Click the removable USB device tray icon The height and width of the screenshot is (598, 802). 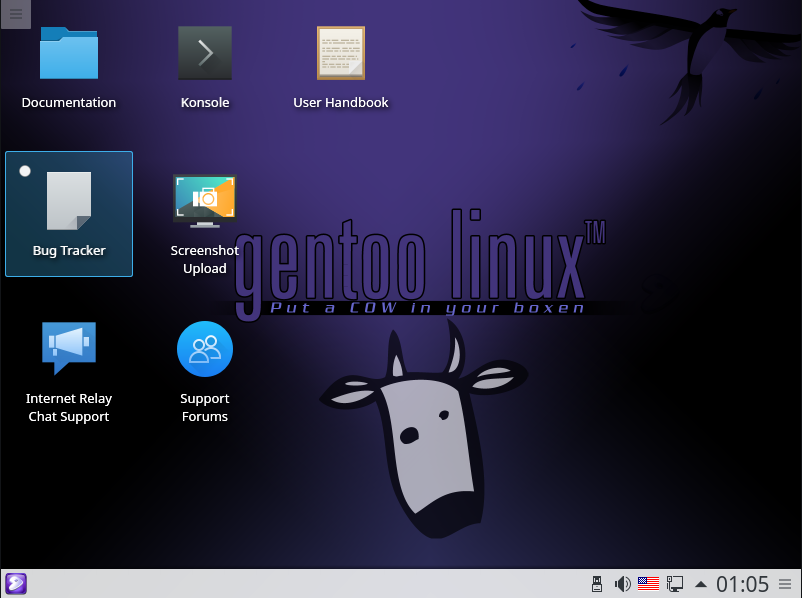pos(597,584)
